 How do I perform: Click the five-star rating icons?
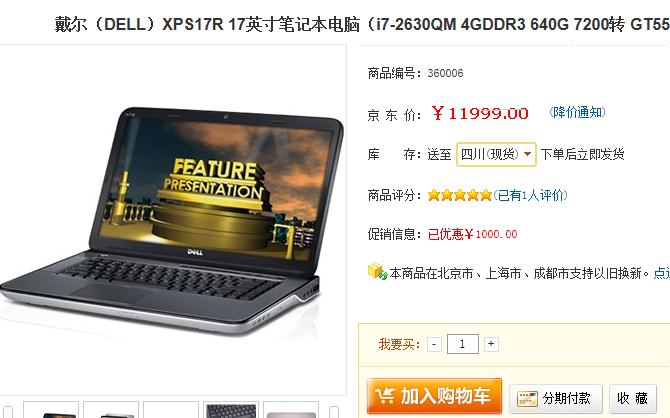point(460,195)
